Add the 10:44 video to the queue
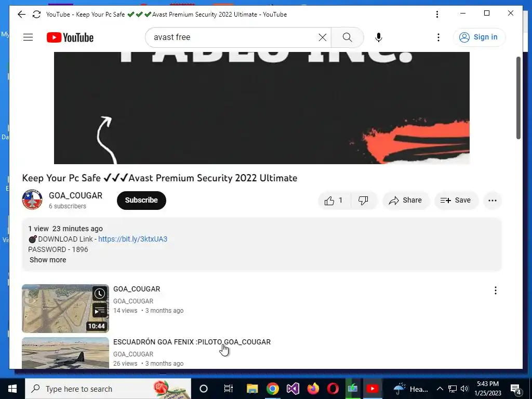The width and height of the screenshot is (532, 399). pyautogui.click(x=99, y=311)
